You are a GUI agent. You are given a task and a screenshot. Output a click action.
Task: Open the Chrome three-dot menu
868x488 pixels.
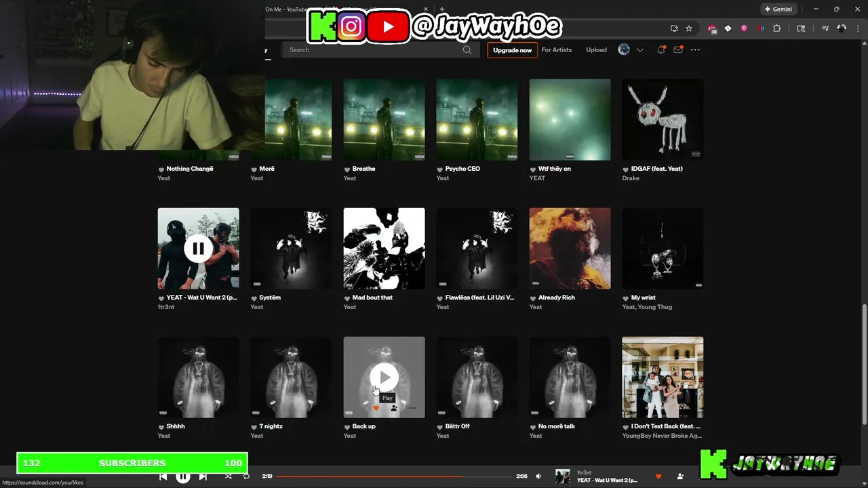pos(858,28)
